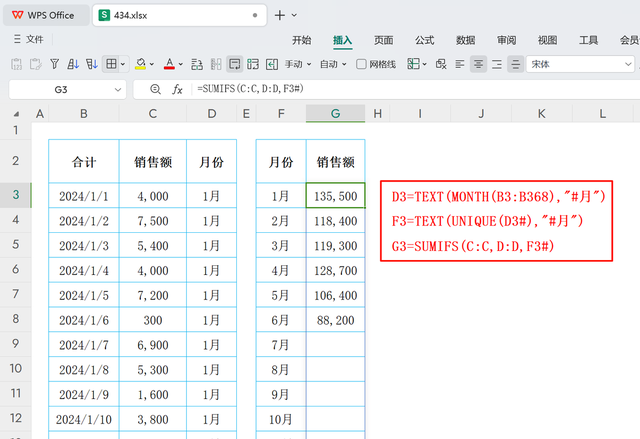This screenshot has width=640, height=439.
Task: Select cell G3 showing 135,500
Action: (x=336, y=196)
